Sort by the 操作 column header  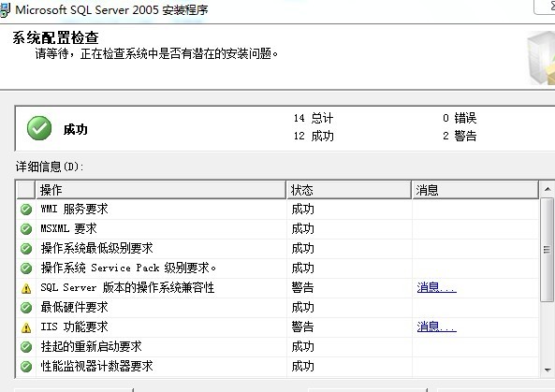coord(160,190)
